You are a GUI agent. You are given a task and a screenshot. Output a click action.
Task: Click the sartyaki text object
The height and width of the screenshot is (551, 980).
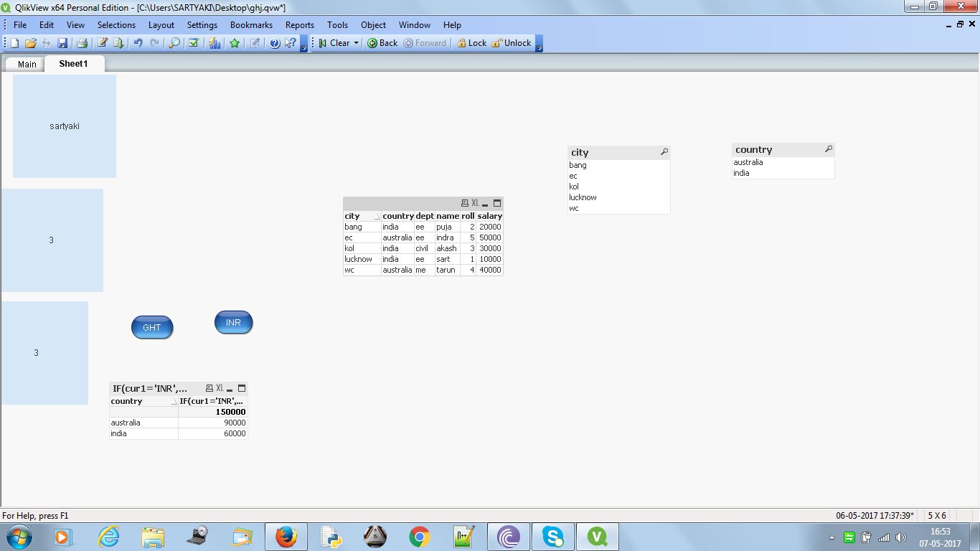pos(65,126)
